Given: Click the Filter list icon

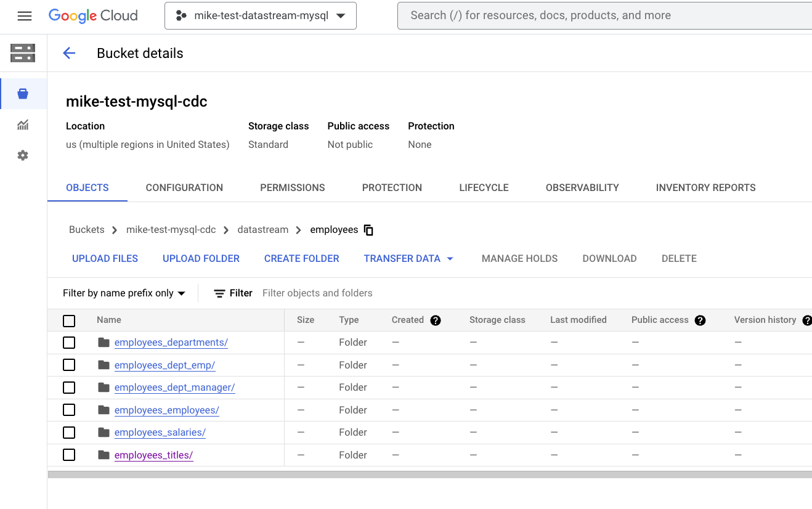Looking at the screenshot, I should (x=219, y=293).
